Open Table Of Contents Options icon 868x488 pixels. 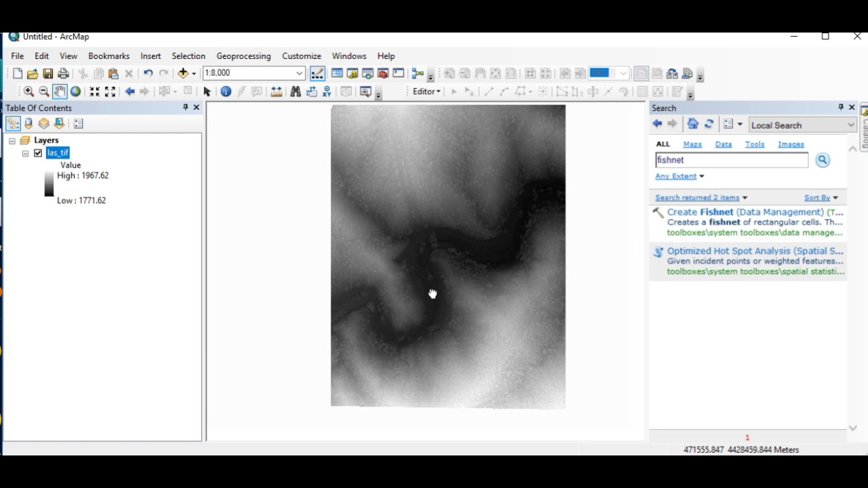point(79,123)
